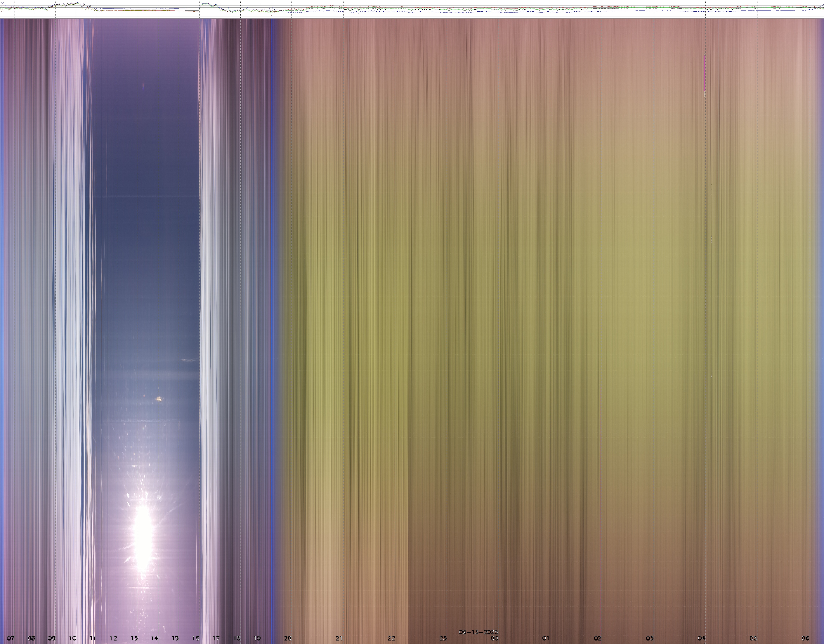Click the 04 hour label
824x644 pixels.
[701, 638]
